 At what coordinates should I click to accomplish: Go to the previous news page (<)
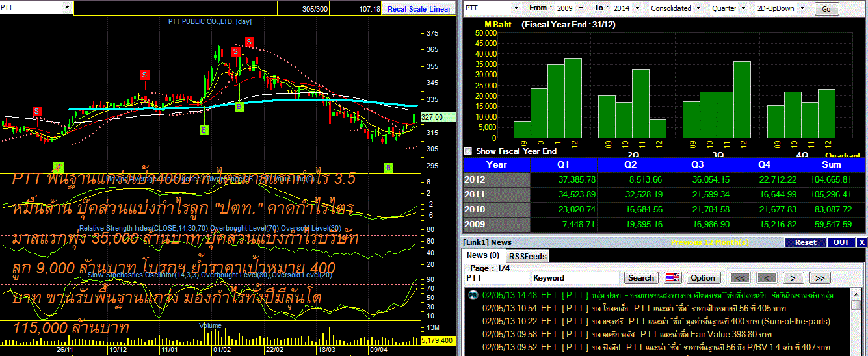pos(767,277)
